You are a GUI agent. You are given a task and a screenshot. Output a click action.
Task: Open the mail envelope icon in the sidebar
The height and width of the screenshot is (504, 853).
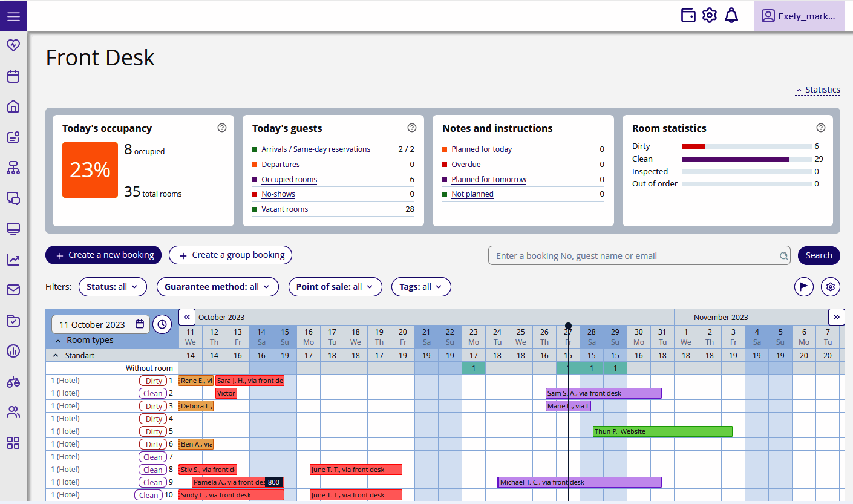(13, 290)
